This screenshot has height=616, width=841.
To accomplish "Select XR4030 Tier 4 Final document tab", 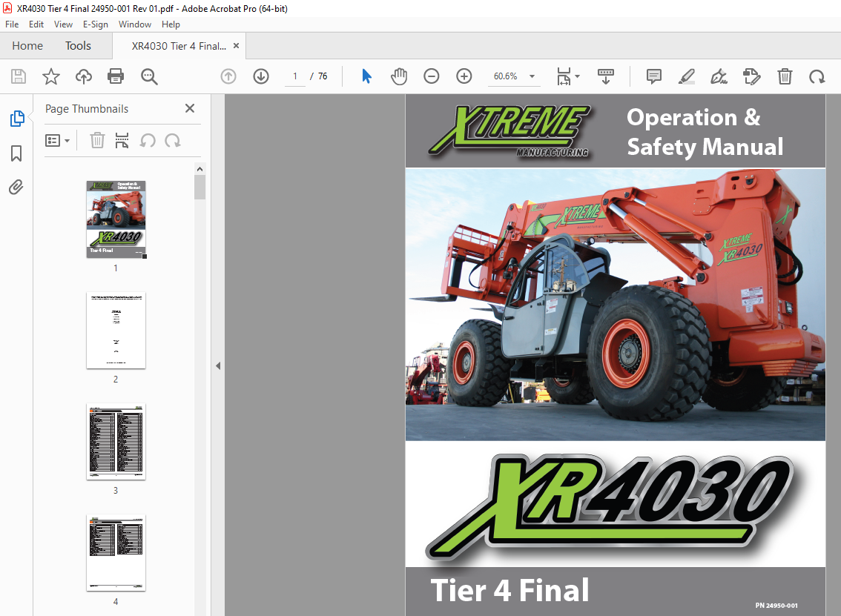I will pyautogui.click(x=179, y=46).
